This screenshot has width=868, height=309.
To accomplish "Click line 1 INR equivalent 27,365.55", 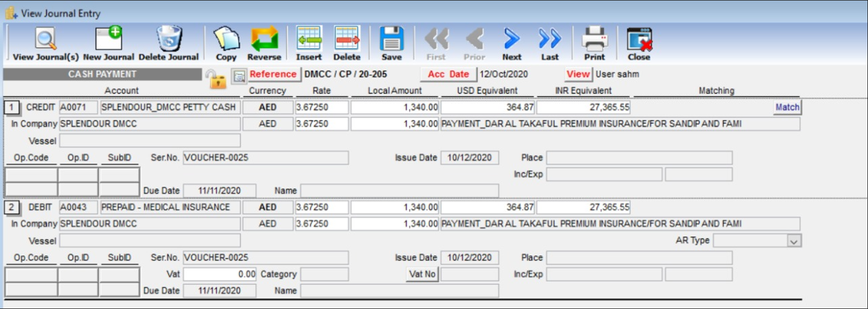I will pos(583,107).
